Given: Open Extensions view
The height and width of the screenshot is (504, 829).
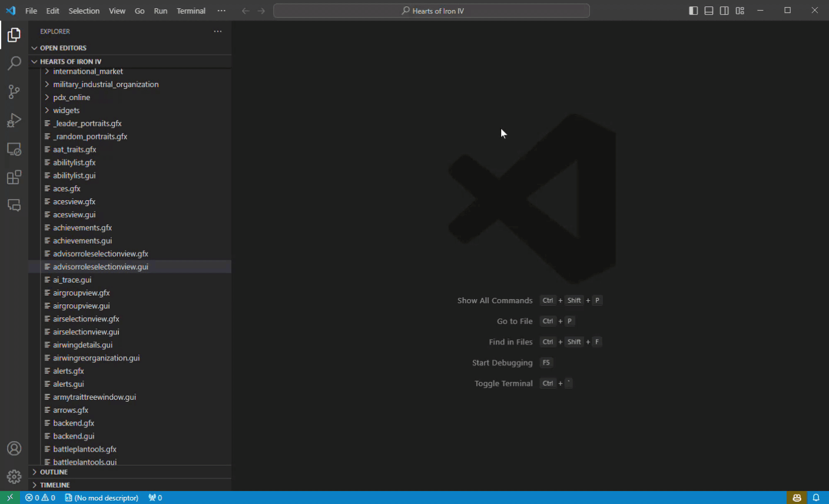Looking at the screenshot, I should 14,177.
